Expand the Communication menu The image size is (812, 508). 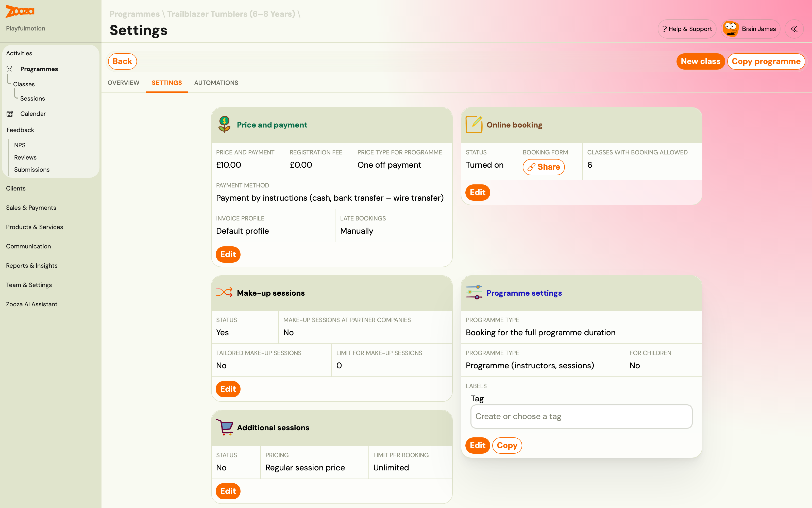(28, 246)
